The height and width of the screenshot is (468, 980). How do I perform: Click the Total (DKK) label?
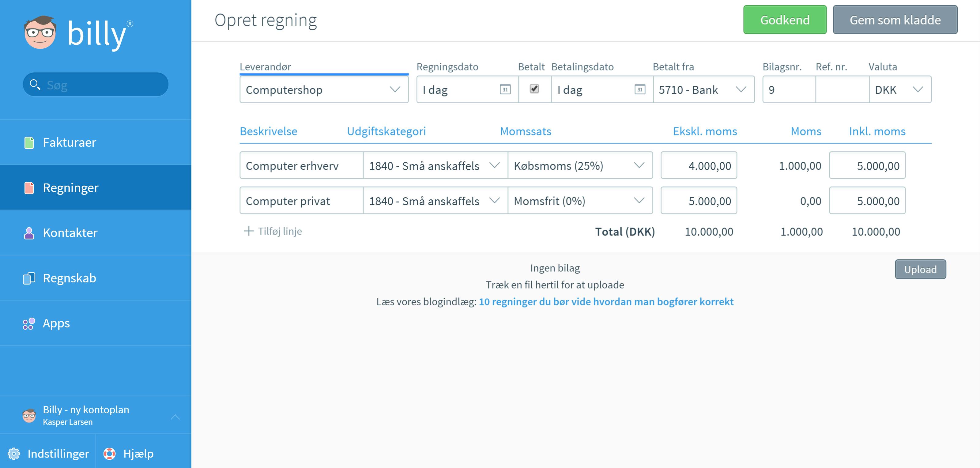tap(625, 232)
